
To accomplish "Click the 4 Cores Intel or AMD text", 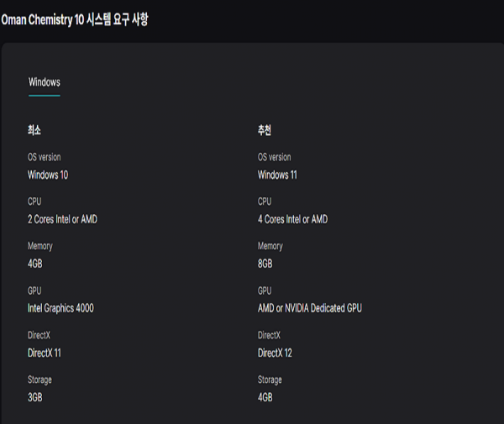I will [292, 219].
